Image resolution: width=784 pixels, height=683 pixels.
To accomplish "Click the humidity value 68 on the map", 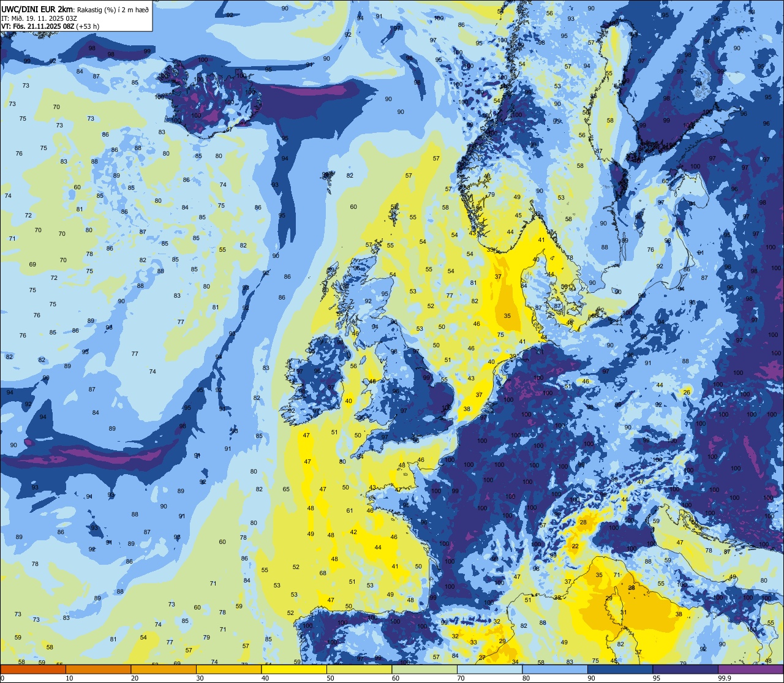I will (323, 573).
